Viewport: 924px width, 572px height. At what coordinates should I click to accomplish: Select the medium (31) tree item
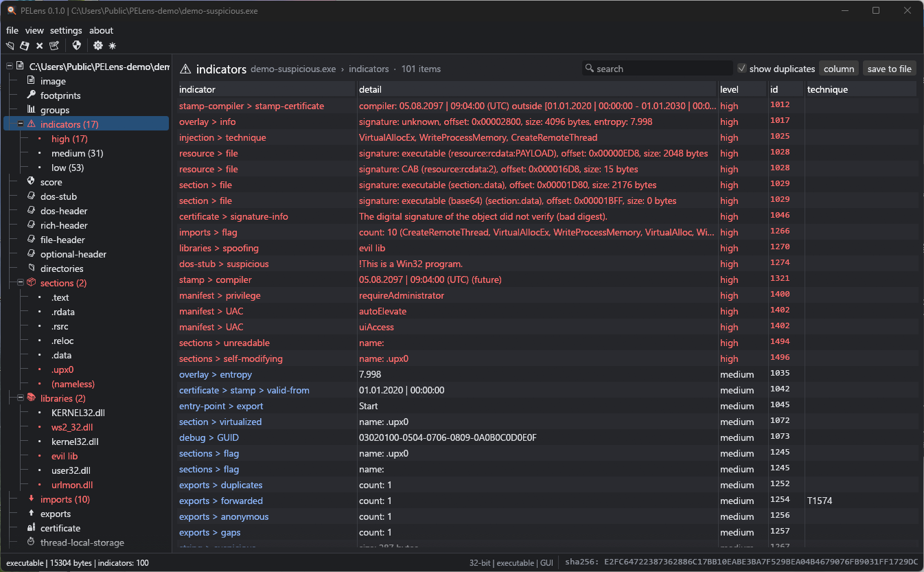click(x=78, y=153)
